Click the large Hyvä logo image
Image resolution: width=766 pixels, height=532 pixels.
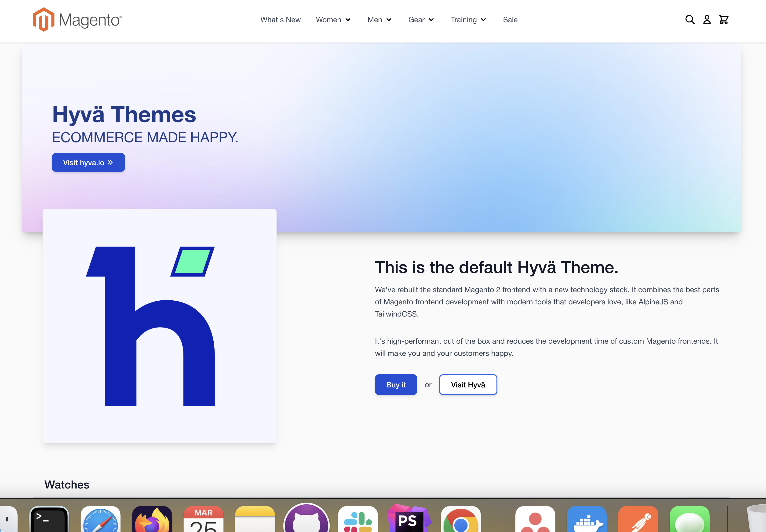[160, 326]
